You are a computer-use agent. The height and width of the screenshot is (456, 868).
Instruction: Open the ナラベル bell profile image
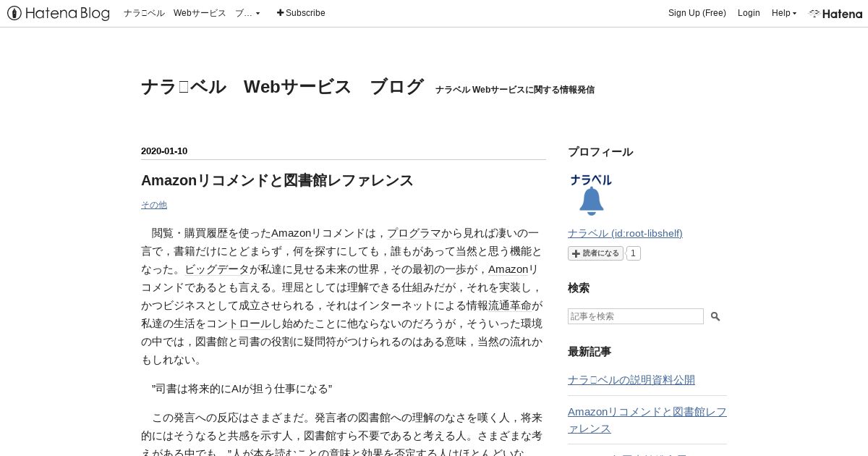[x=591, y=195]
